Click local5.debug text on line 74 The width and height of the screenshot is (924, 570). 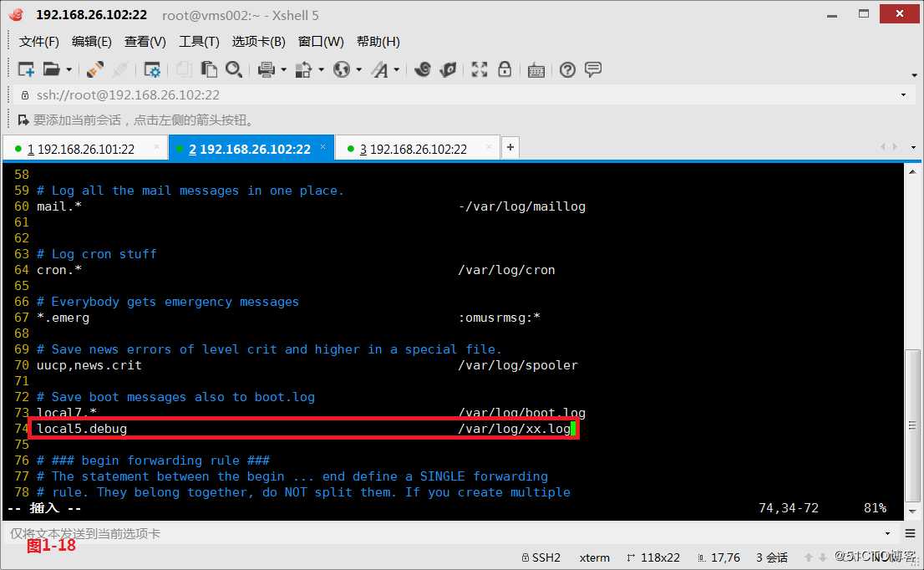click(x=82, y=429)
